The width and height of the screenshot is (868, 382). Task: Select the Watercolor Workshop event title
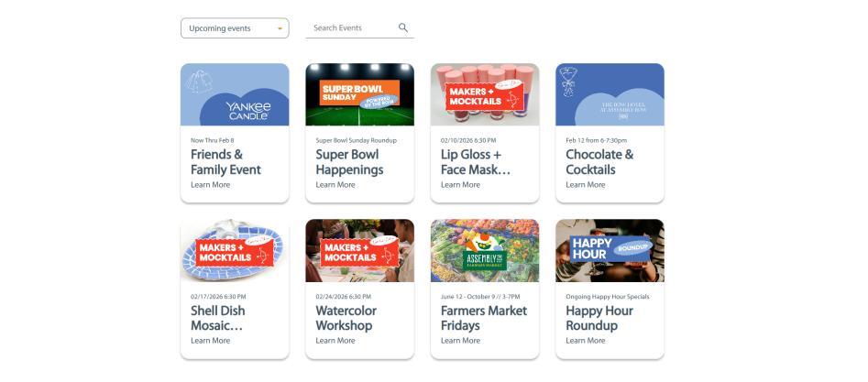[346, 318]
